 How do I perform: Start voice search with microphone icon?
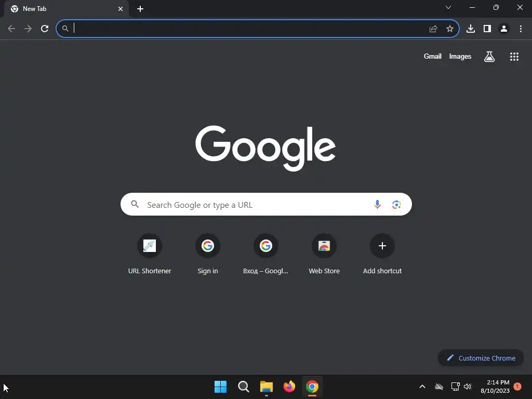point(377,204)
